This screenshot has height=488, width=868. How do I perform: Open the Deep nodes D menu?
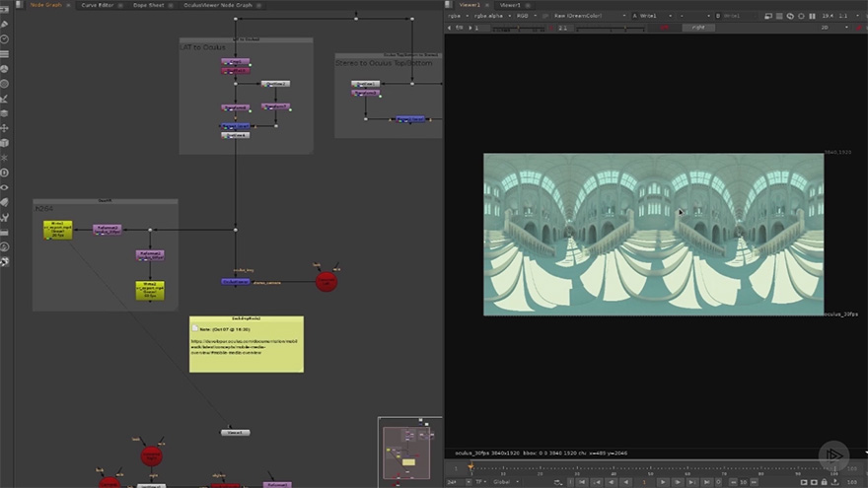tap(4, 173)
